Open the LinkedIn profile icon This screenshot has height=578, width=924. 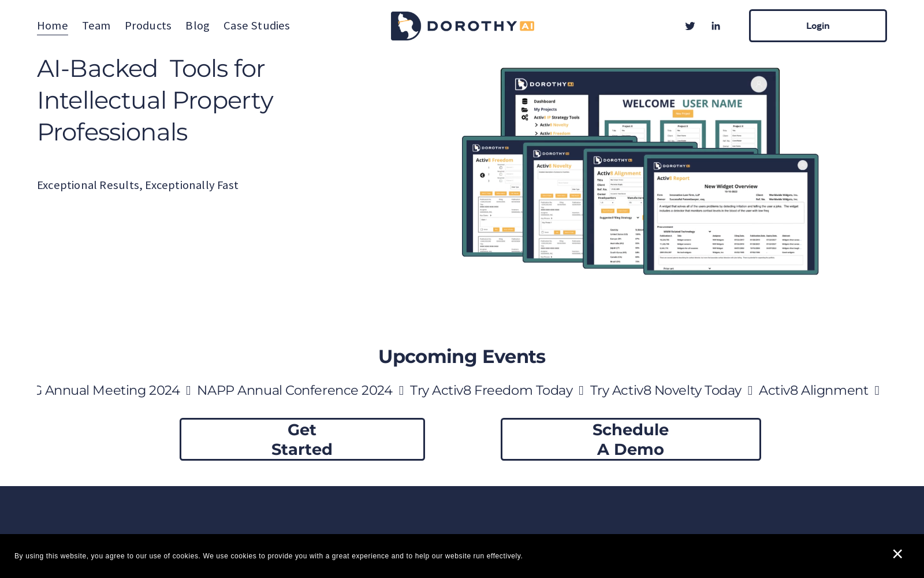pos(716,26)
